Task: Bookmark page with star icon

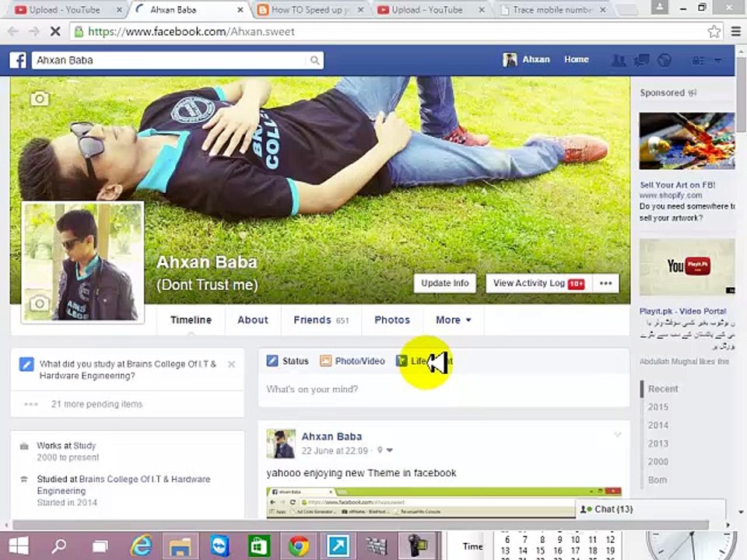Action: [x=714, y=31]
